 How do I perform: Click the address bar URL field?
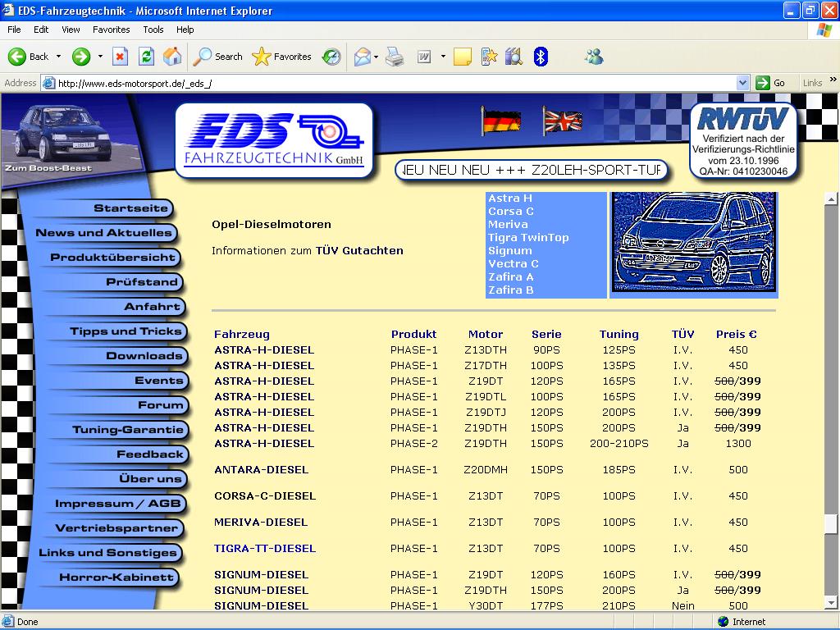point(394,83)
